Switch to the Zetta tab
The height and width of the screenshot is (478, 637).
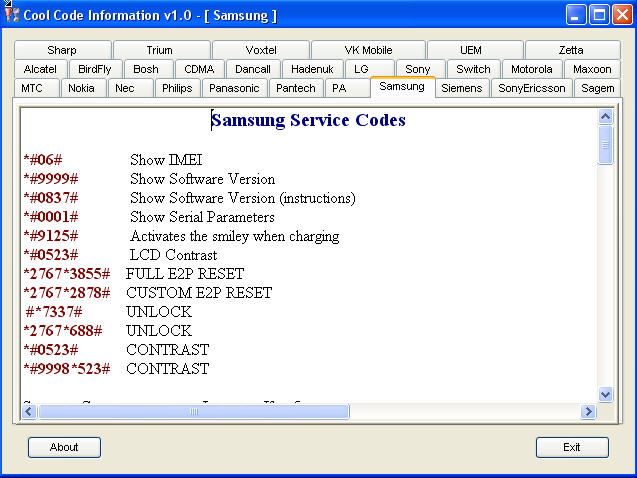pos(572,50)
